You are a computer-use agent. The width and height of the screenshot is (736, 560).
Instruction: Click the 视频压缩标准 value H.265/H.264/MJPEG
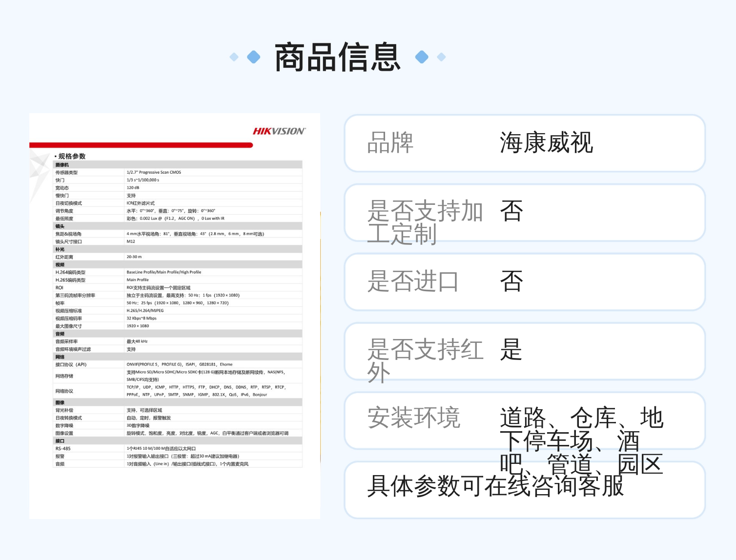point(145,311)
